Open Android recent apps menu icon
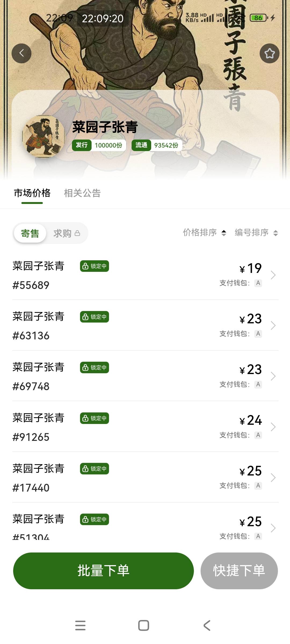The width and height of the screenshot is (290, 644). click(x=80, y=625)
